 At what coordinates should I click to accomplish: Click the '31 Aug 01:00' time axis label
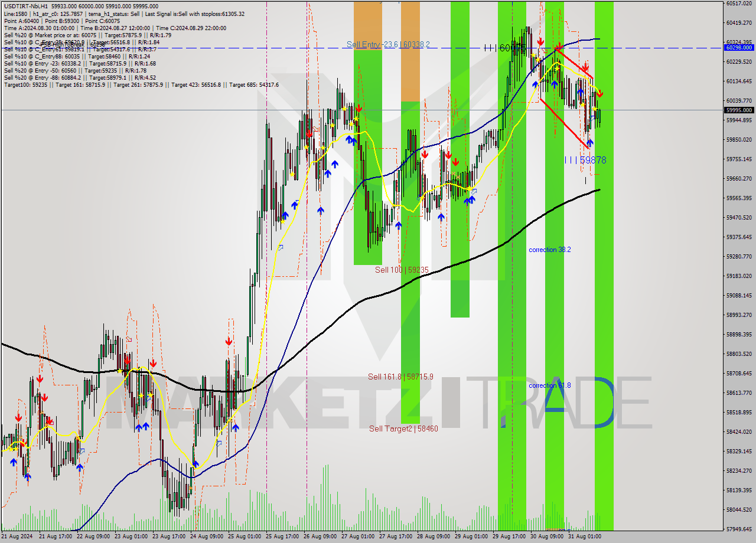[585, 537]
